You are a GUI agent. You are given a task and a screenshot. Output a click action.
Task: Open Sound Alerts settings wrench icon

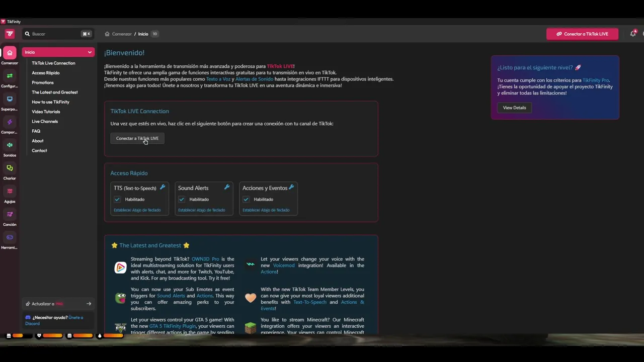227,187
